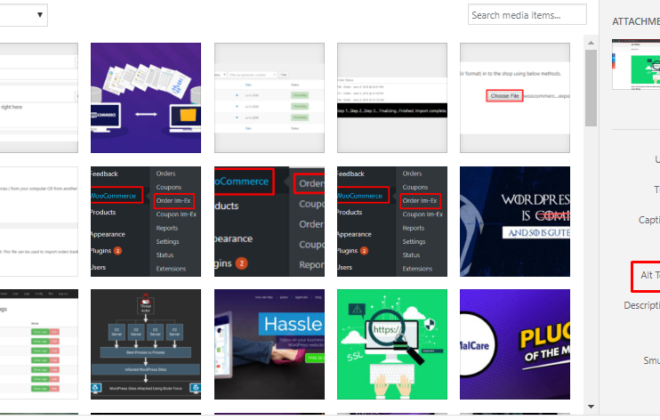Select the thumbnail with green status badges table
Screen dimensions: 660x420
click(x=269, y=98)
